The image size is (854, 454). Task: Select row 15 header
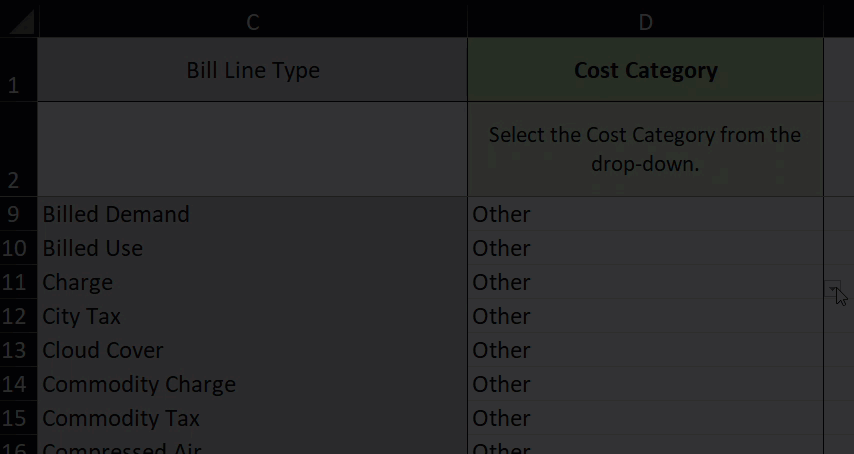tap(19, 418)
